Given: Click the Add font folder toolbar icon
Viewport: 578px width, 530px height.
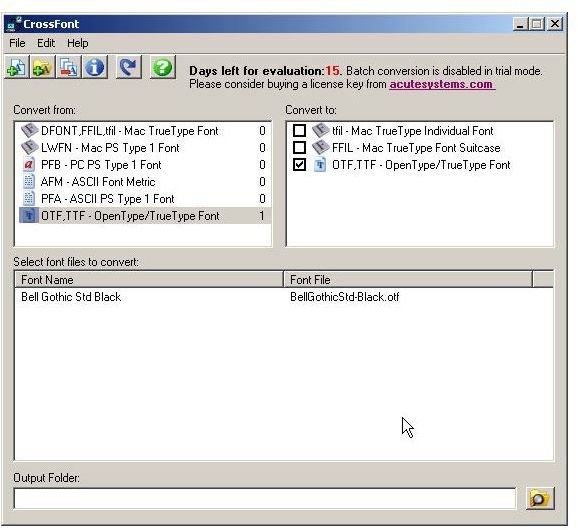Looking at the screenshot, I should coord(42,67).
